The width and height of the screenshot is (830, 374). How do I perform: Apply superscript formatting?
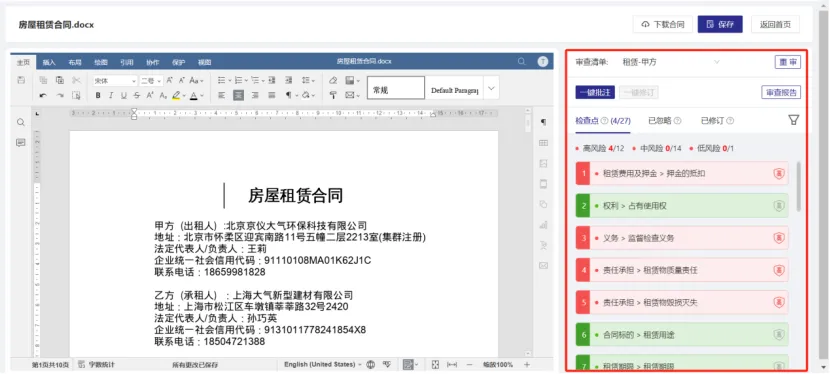point(150,96)
